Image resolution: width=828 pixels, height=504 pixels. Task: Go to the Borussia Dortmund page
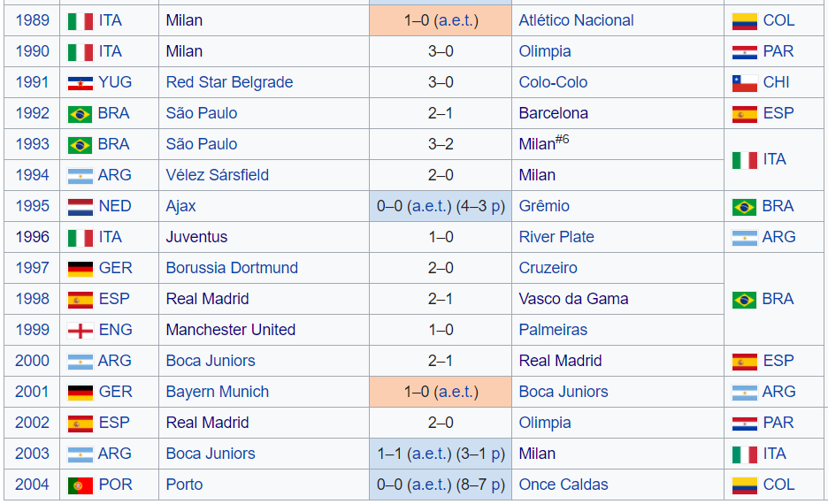coord(232,268)
